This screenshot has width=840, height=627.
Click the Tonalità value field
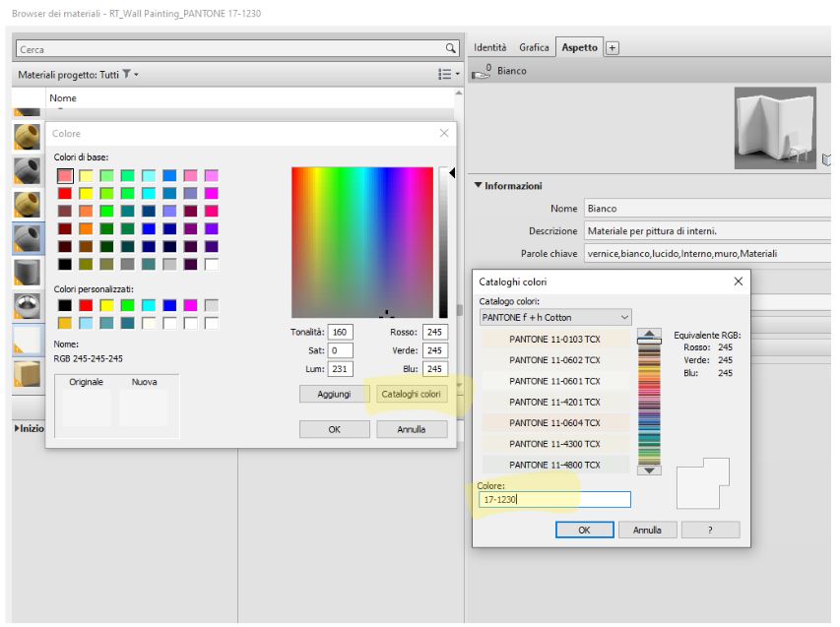pyautogui.click(x=340, y=332)
